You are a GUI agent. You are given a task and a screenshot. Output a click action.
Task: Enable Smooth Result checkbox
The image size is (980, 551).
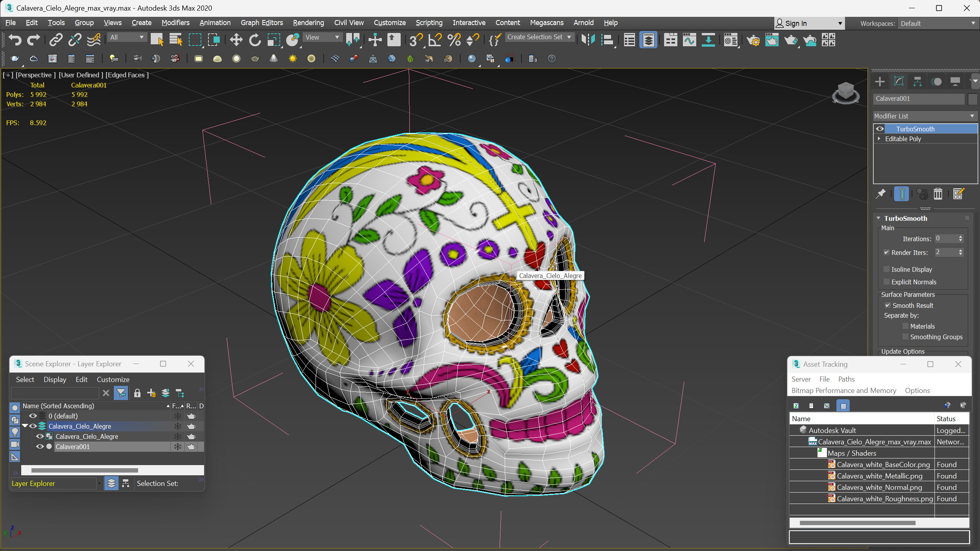pos(888,306)
